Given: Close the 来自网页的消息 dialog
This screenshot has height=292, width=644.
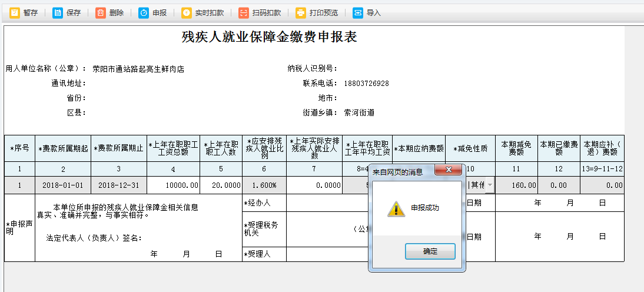Looking at the screenshot, I should pyautogui.click(x=449, y=169).
